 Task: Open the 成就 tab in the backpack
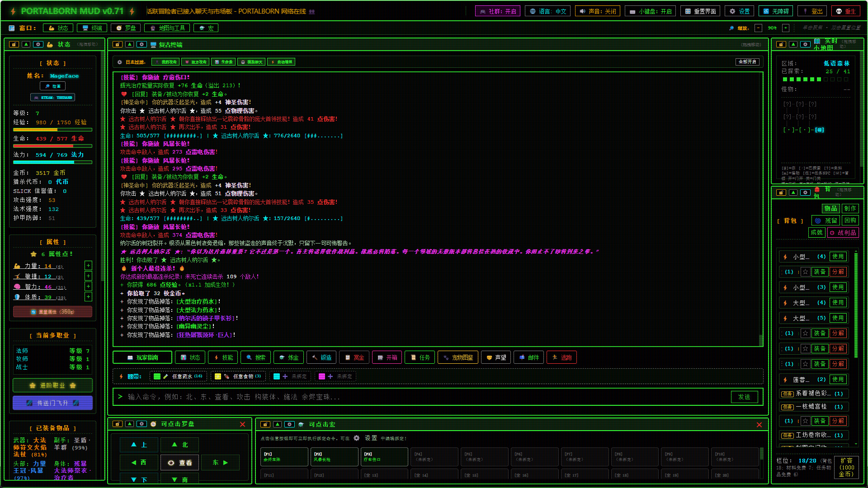click(816, 233)
